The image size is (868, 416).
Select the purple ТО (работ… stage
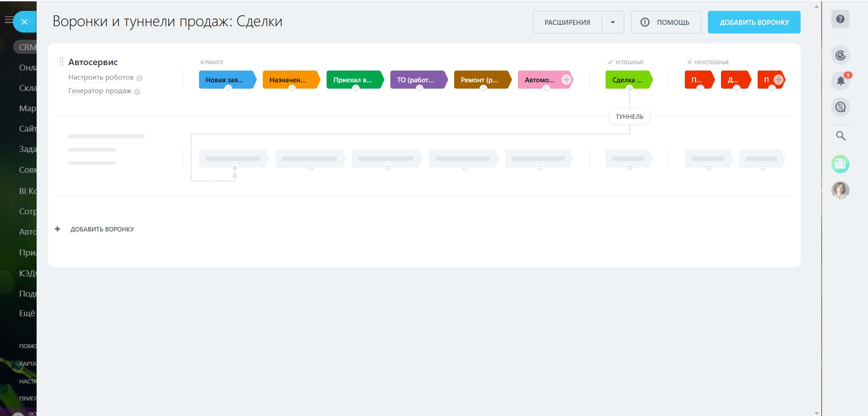[x=419, y=80]
